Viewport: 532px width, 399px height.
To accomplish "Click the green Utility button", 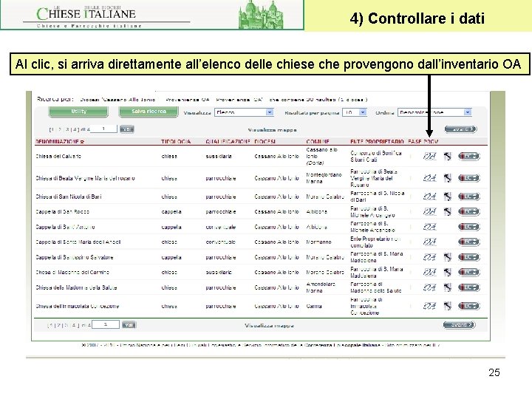I will tap(78, 112).
